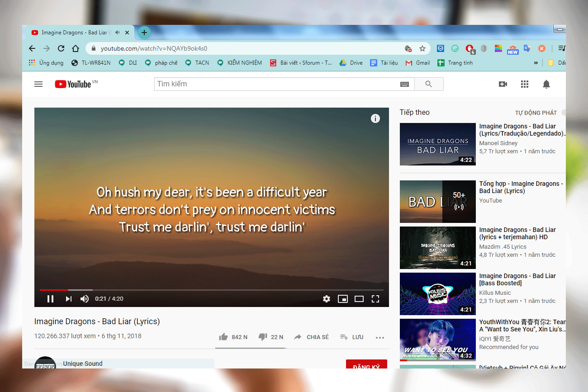
Task: Click the magnifier search button
Action: coord(429,84)
